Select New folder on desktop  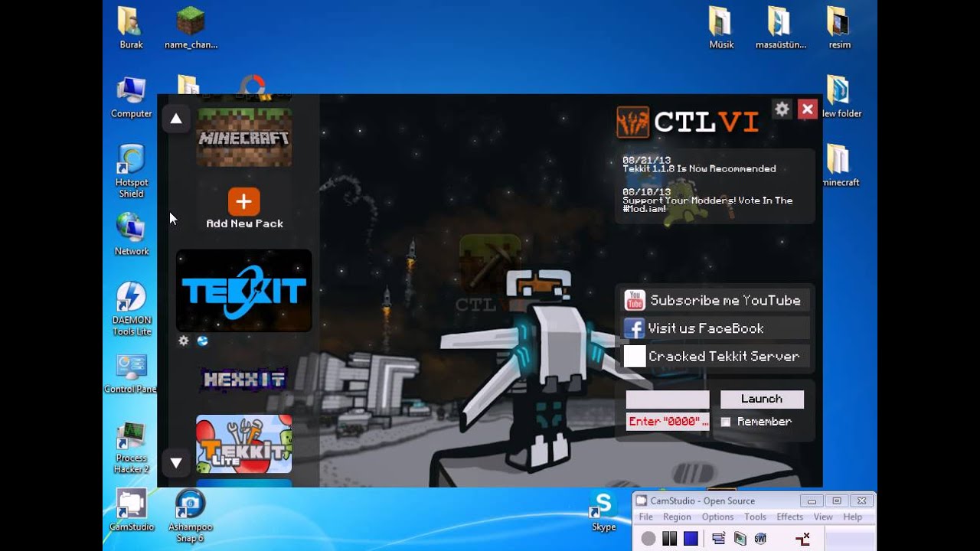[x=841, y=96]
